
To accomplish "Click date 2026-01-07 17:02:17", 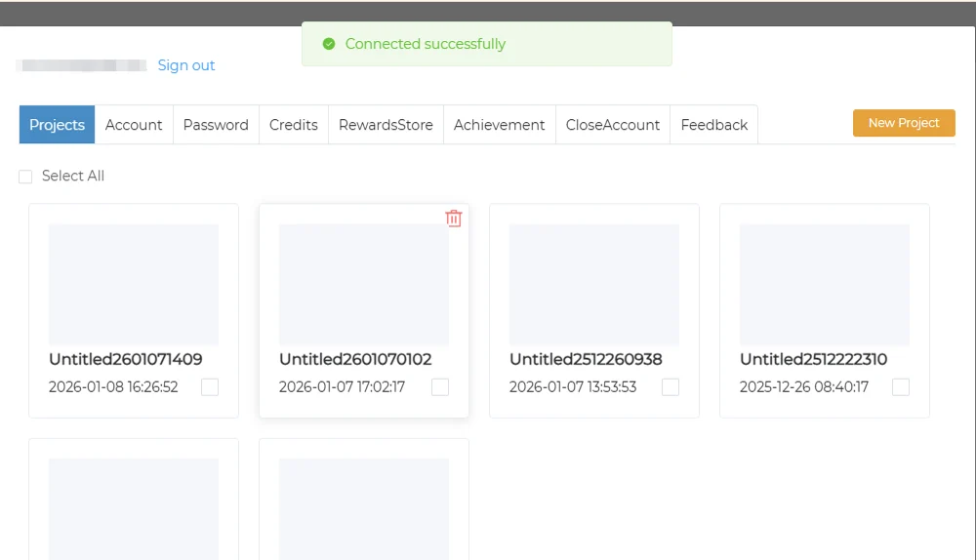I will click(342, 387).
